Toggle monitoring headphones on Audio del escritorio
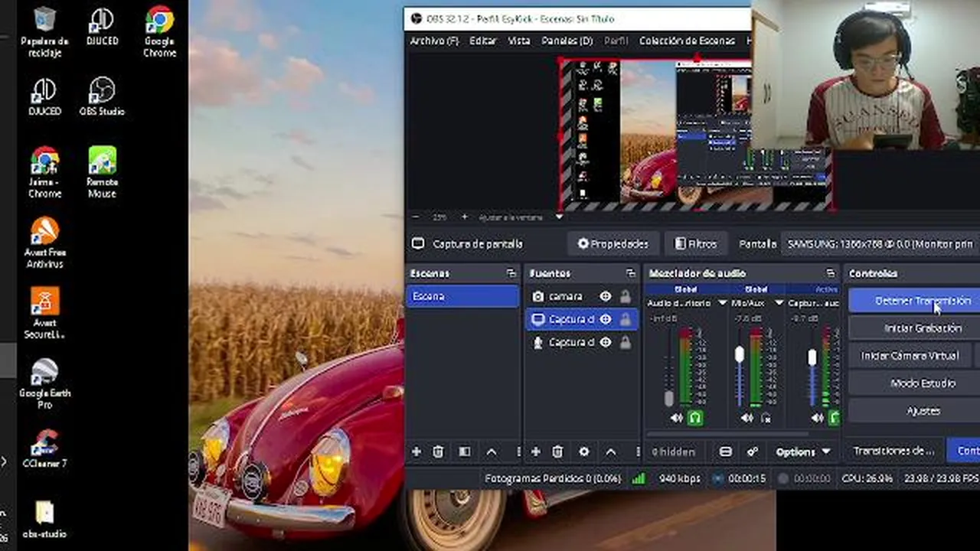Image resolution: width=980 pixels, height=551 pixels. click(695, 418)
